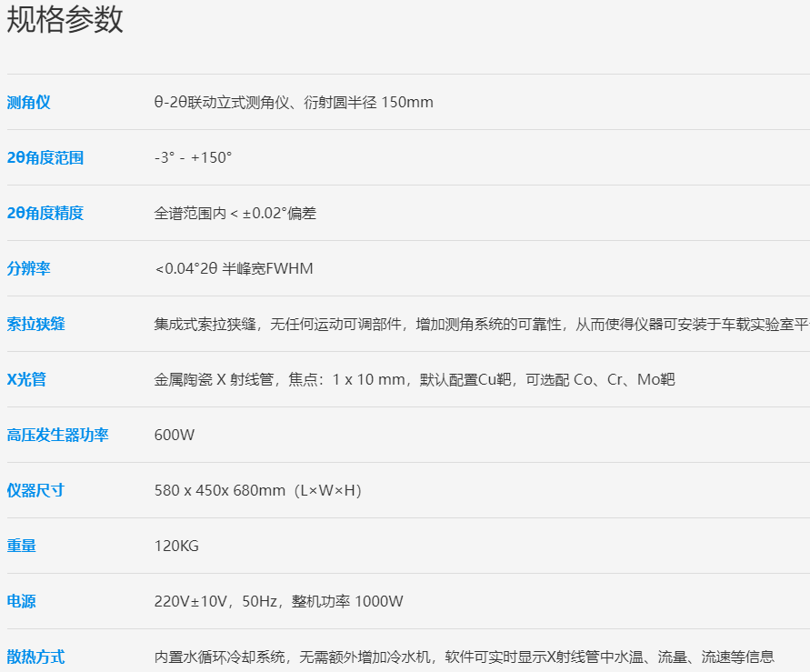The image size is (810, 672).
Task: Click the <0.04°2θ FWHM resolution value
Action: pos(234,268)
